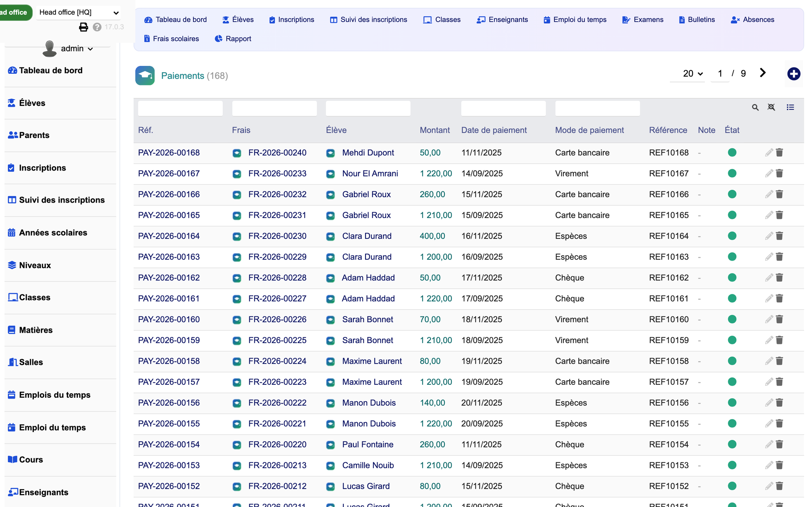Click the search magnifier icon in the table filter row

[755, 108]
